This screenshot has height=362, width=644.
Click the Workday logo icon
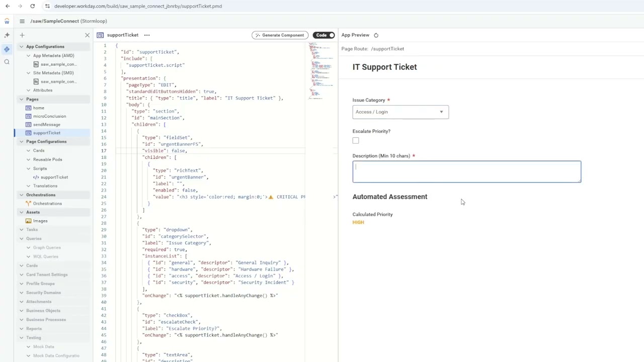click(x=7, y=21)
